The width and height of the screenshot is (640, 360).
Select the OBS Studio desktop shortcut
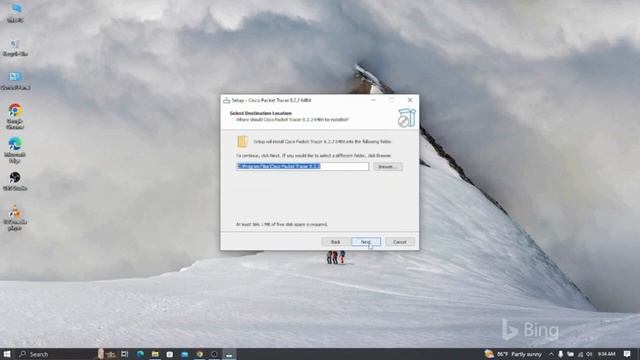(15, 181)
